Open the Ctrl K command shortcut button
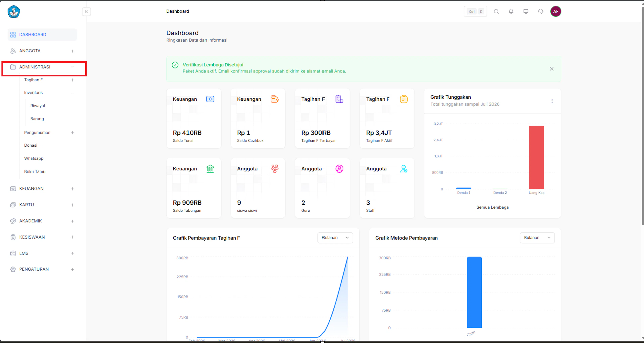The height and width of the screenshot is (343, 644). tap(475, 12)
